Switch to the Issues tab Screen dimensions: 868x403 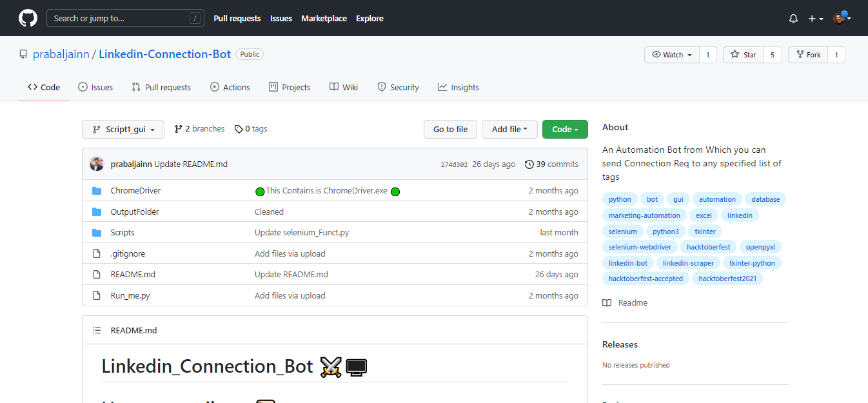(95, 87)
